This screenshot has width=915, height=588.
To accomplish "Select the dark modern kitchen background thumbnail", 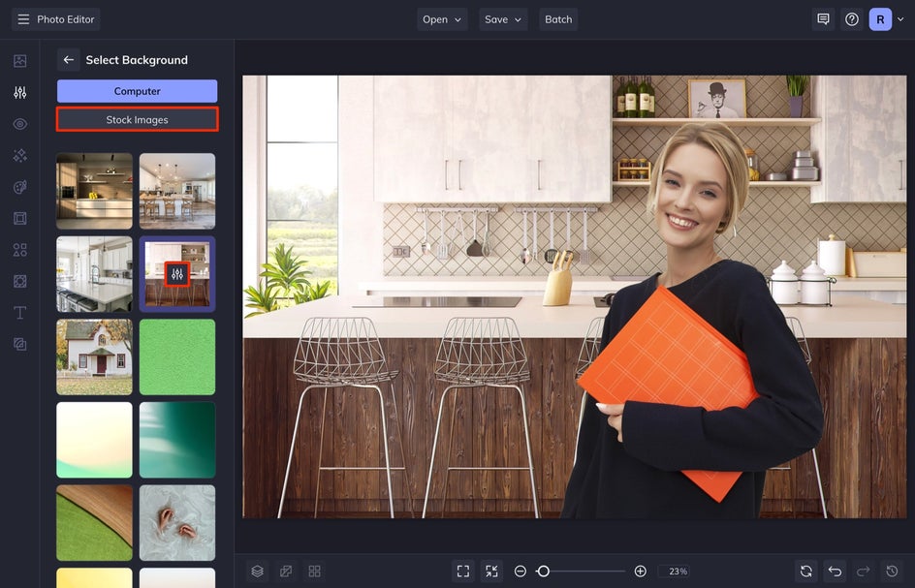I will click(x=95, y=192).
